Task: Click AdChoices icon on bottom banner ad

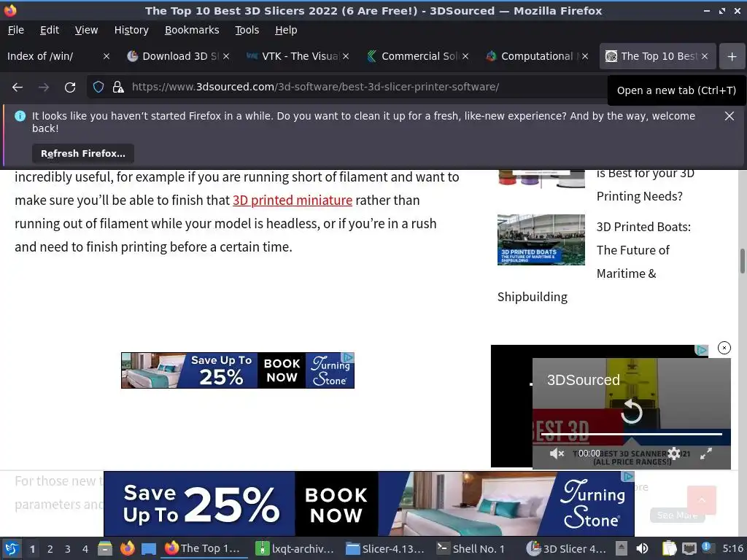Action: coord(628,476)
